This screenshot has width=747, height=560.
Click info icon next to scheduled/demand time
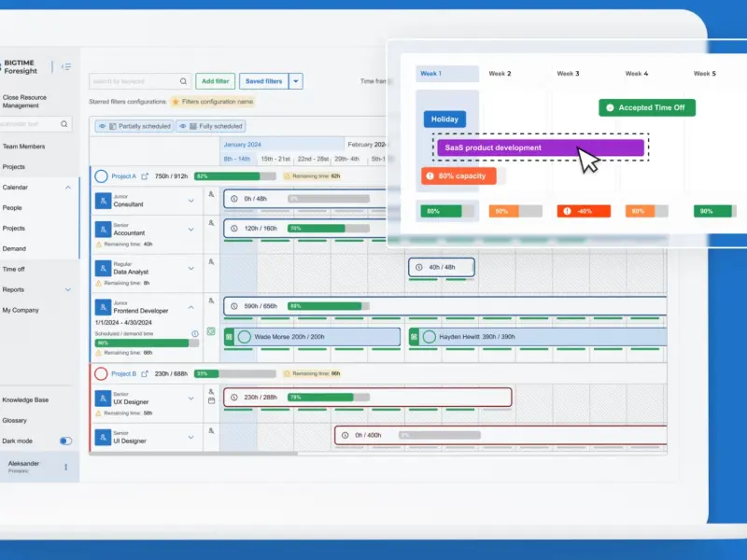pyautogui.click(x=195, y=334)
